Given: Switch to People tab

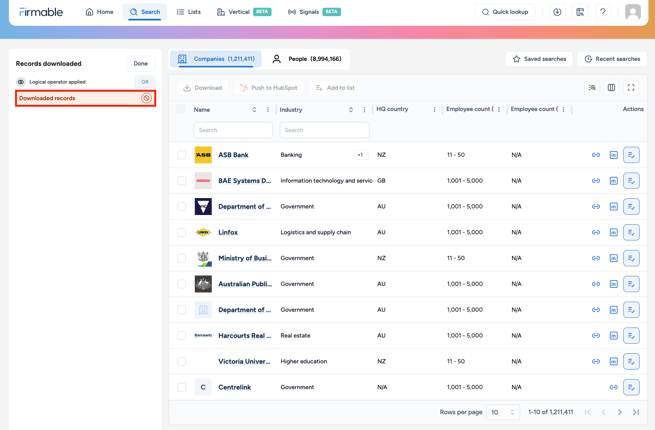Looking at the screenshot, I should (x=307, y=59).
